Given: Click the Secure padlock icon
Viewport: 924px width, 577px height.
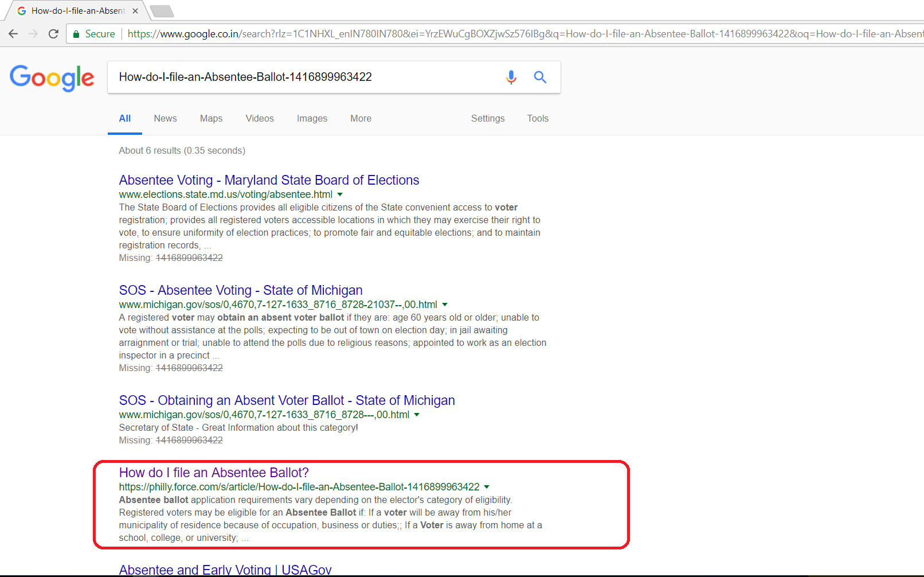Looking at the screenshot, I should pyautogui.click(x=76, y=33).
